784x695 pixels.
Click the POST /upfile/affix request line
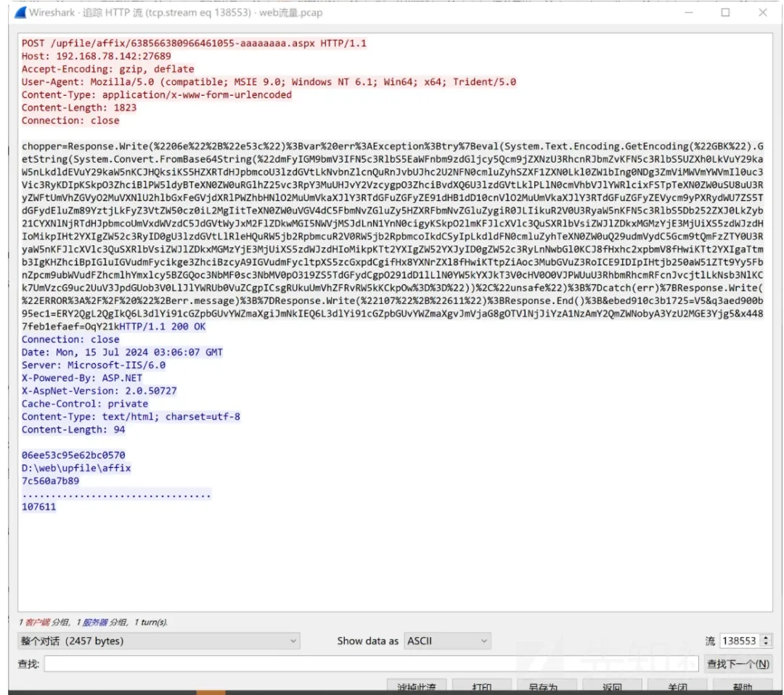tap(194, 44)
